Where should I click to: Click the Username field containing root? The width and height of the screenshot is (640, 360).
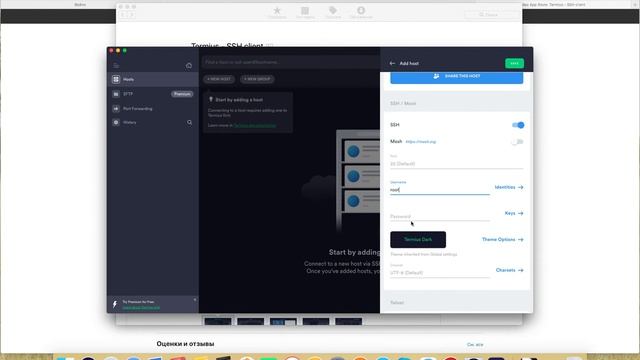pos(440,190)
